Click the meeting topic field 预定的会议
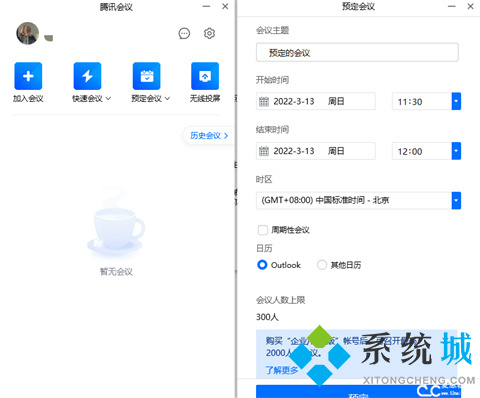480x398 pixels. pyautogui.click(x=357, y=52)
